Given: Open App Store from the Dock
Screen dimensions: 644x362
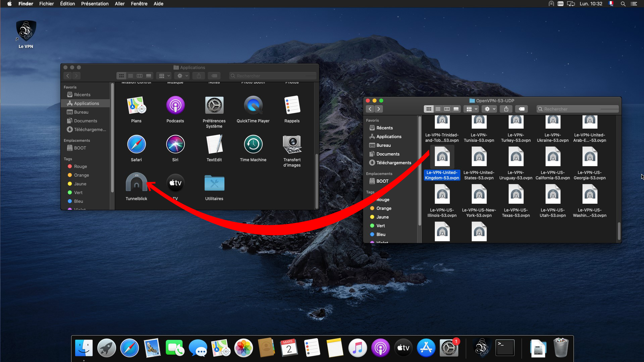Looking at the screenshot, I should (x=426, y=348).
